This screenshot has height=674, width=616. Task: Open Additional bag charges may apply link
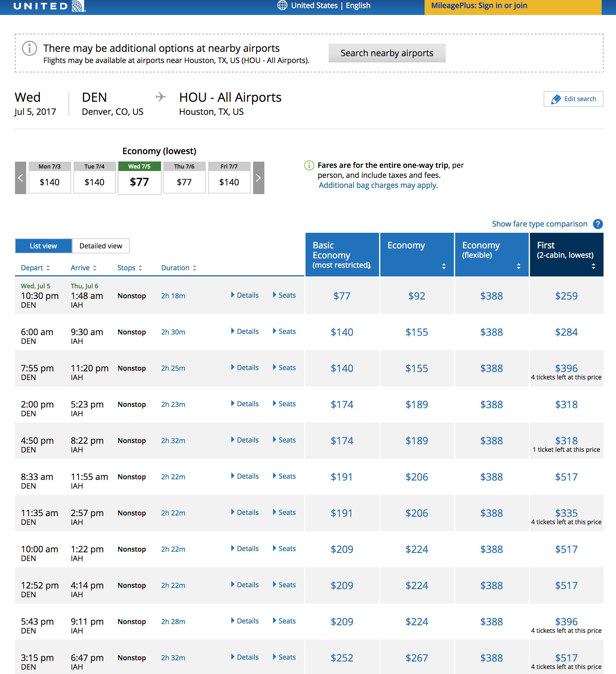pyautogui.click(x=378, y=185)
